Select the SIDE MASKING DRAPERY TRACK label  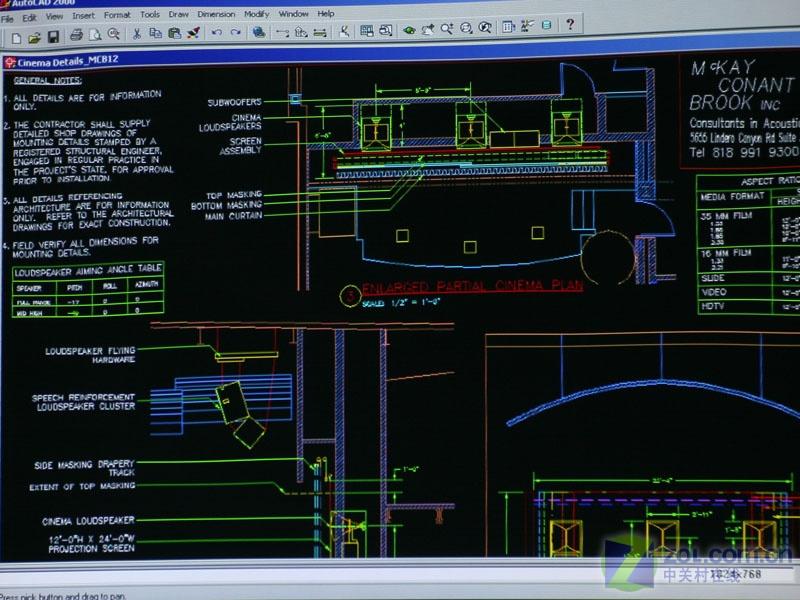coord(84,468)
